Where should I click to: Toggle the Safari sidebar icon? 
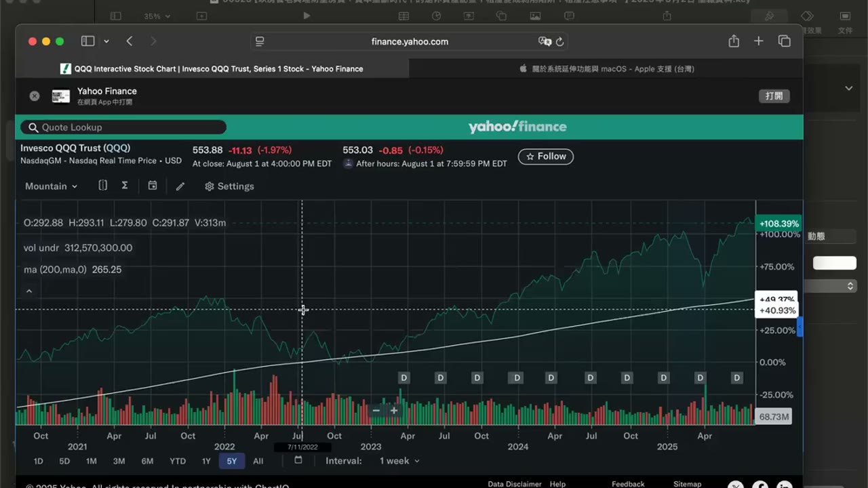click(87, 41)
